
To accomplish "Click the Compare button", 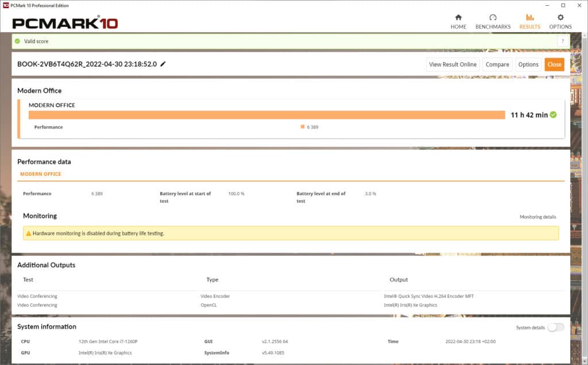I will [x=497, y=64].
